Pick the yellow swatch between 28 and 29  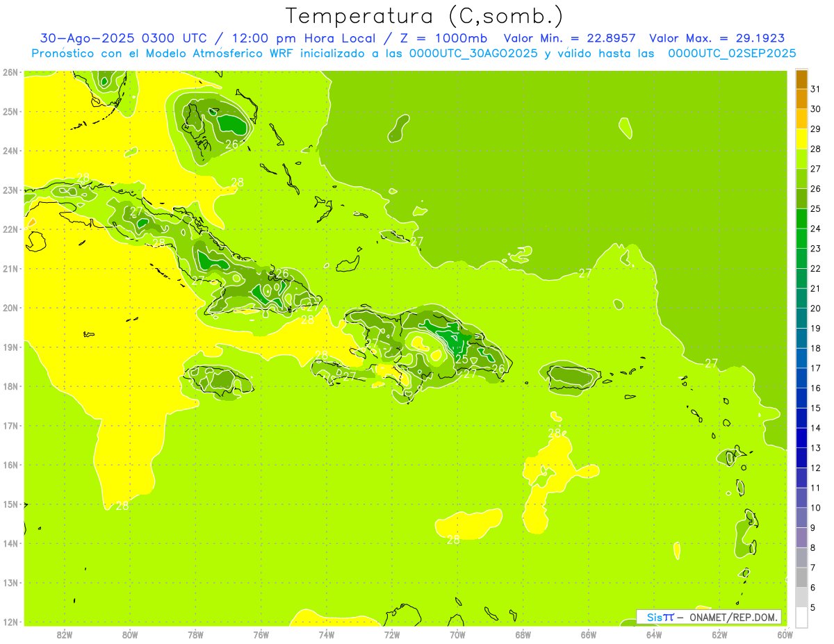coord(801,139)
